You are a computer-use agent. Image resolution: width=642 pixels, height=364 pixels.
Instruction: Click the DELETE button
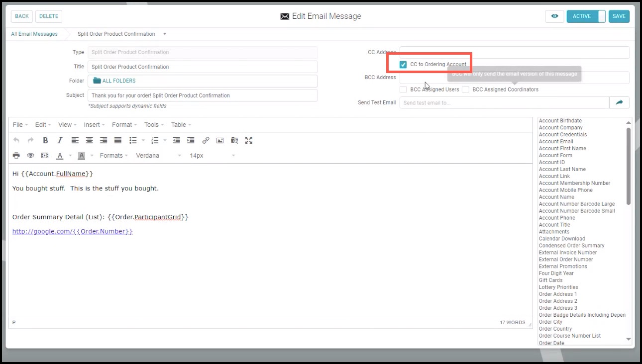pos(49,16)
